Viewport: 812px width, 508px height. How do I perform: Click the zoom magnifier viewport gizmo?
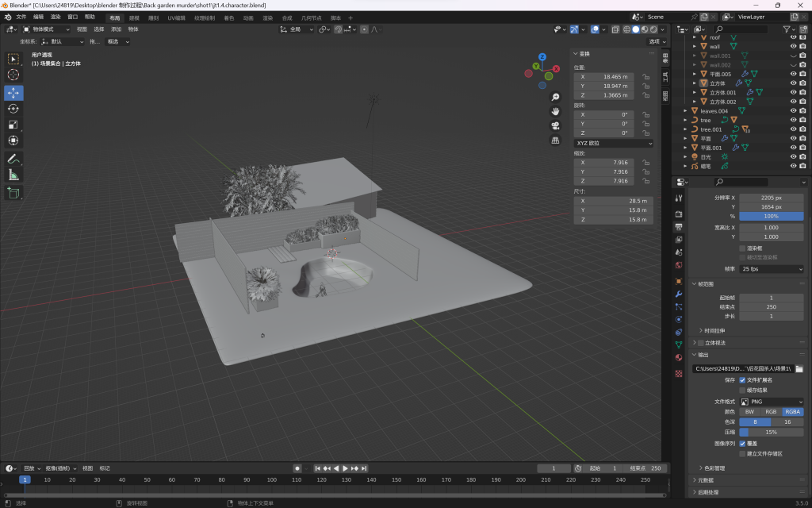(556, 97)
